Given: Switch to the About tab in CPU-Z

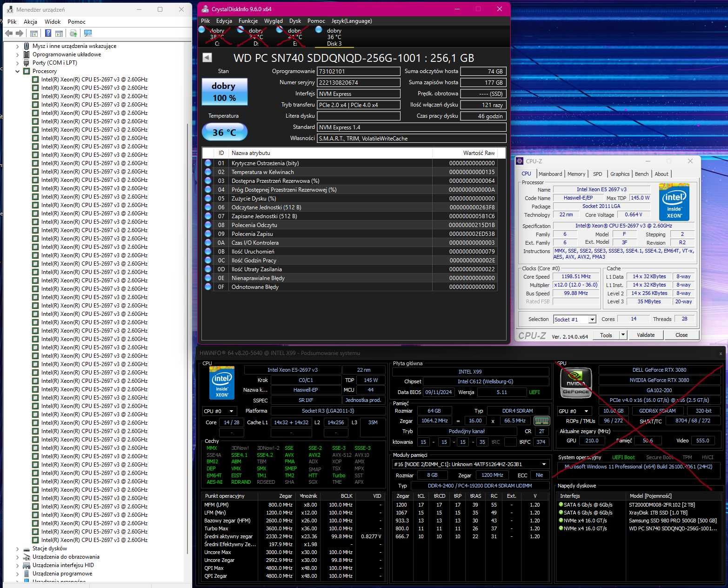Looking at the screenshot, I should click(x=661, y=174).
